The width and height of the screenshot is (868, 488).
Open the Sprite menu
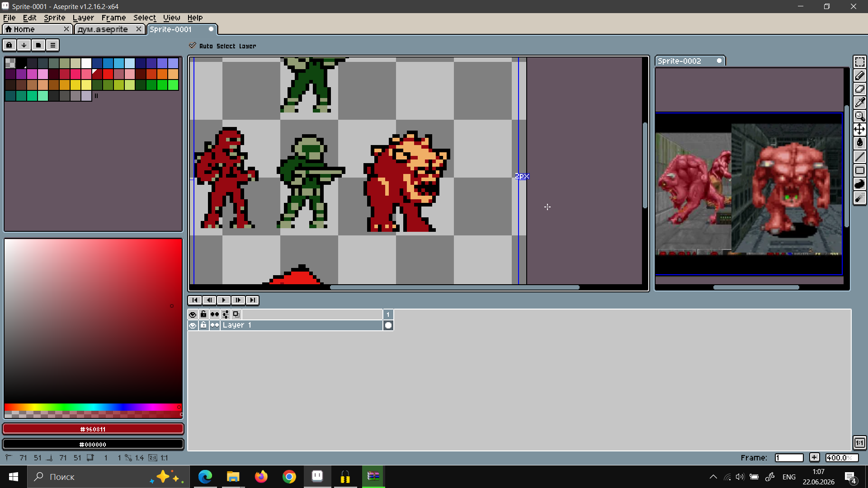pos(54,18)
